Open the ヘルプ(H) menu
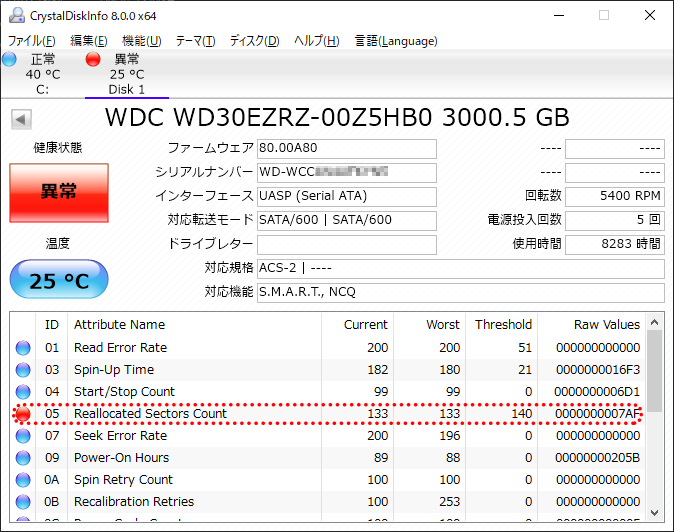Viewport: 674px width, 532px height. [x=317, y=41]
